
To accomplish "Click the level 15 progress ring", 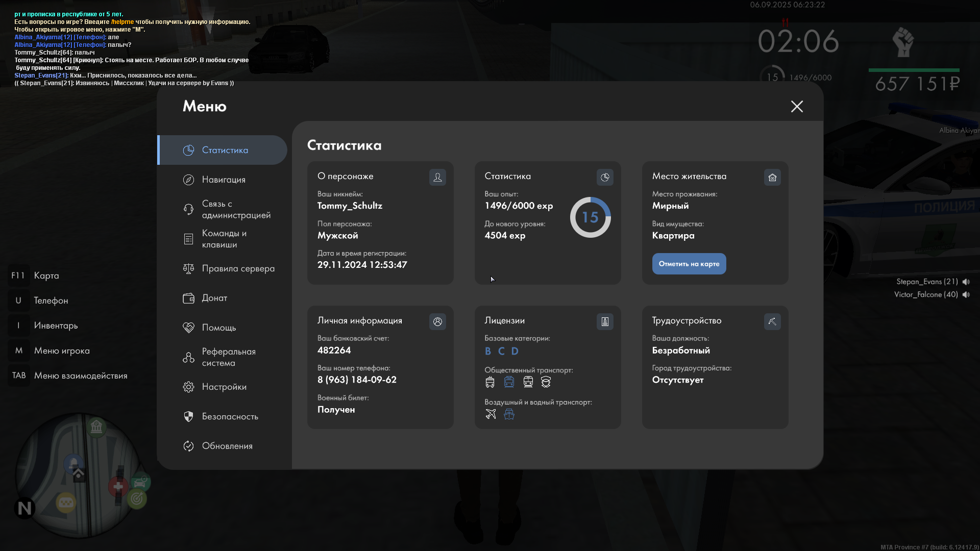I will tap(590, 217).
